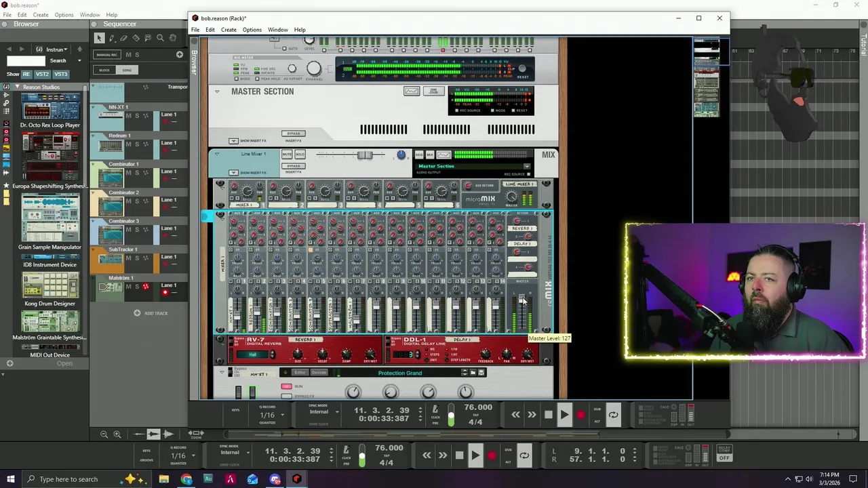Switch to Song view

(x=127, y=70)
